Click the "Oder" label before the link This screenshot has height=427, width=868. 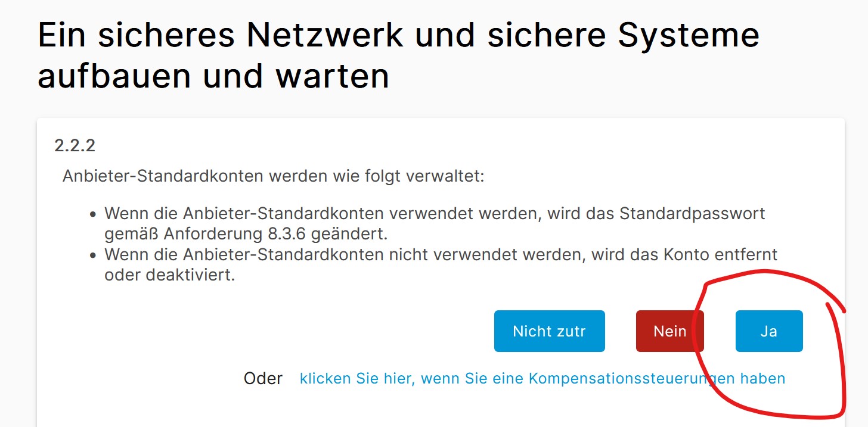pos(263,379)
